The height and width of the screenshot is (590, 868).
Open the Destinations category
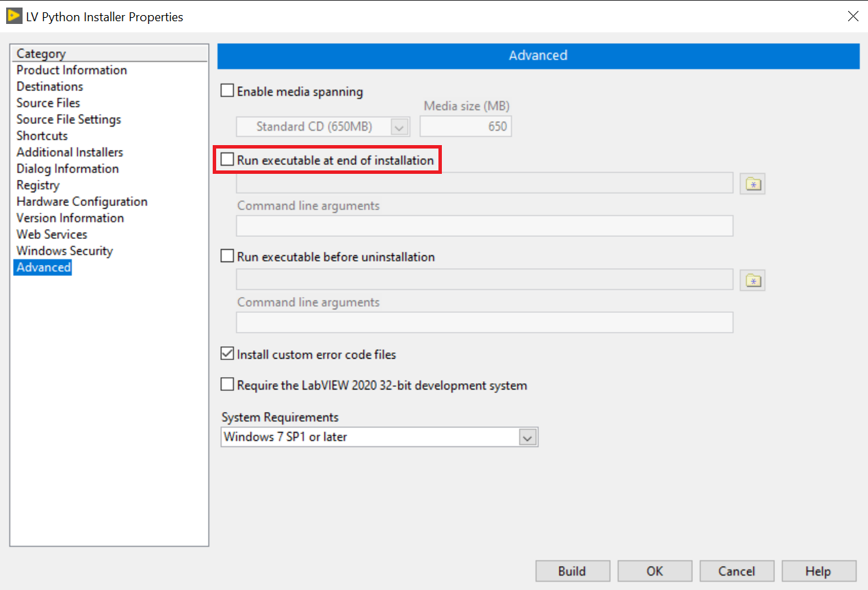pos(50,86)
